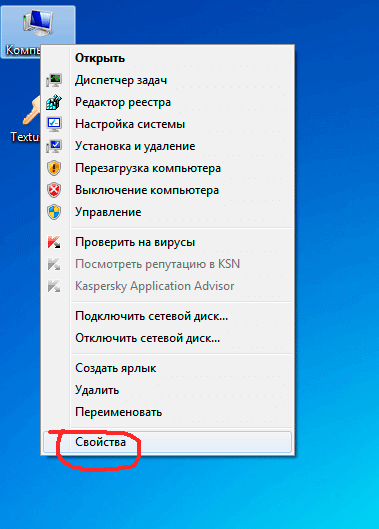Screen dimensions: 379x529
Task: Click the red shutdown shield icon
Action: 54,190
